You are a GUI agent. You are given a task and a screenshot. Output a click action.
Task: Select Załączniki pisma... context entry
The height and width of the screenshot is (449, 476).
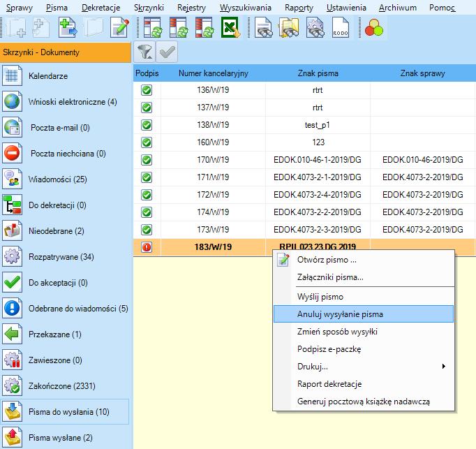pyautogui.click(x=364, y=277)
